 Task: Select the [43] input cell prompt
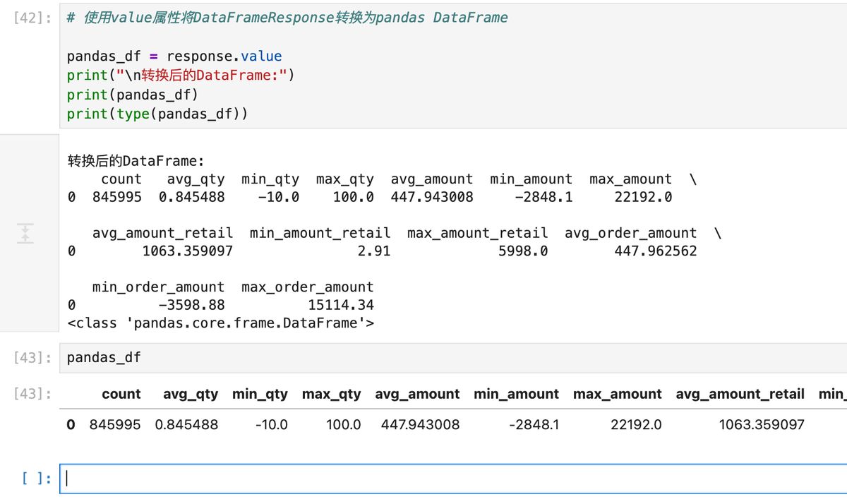32,358
